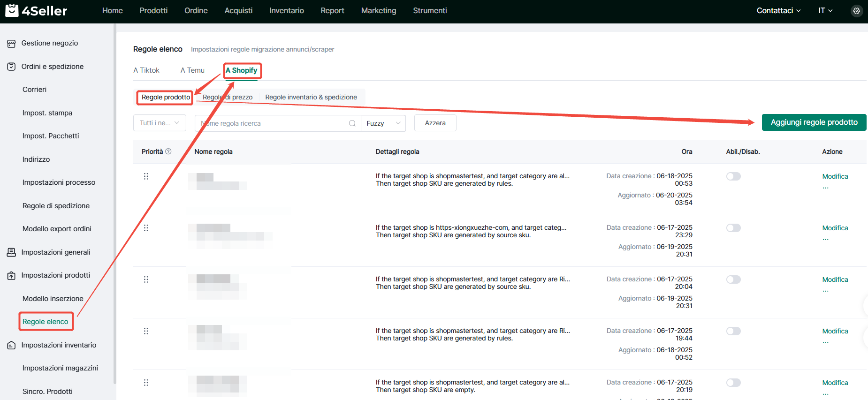The height and width of the screenshot is (400, 868).
Task: Click Modifica for rule created 06-17-2025 19:44
Action: click(x=835, y=331)
